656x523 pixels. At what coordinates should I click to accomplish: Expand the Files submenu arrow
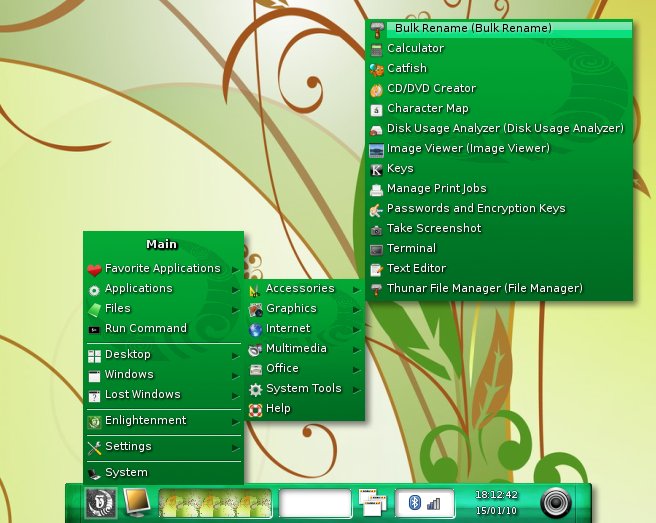pyautogui.click(x=236, y=310)
